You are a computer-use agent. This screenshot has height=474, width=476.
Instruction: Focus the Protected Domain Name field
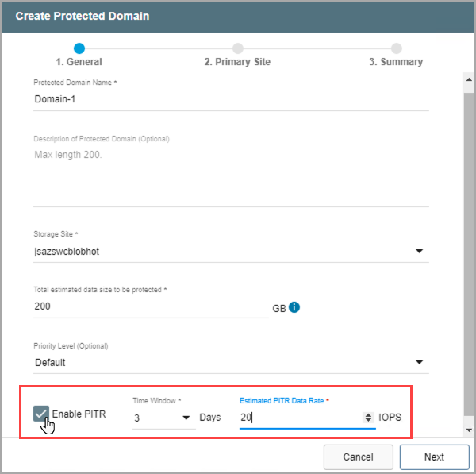pos(230,99)
